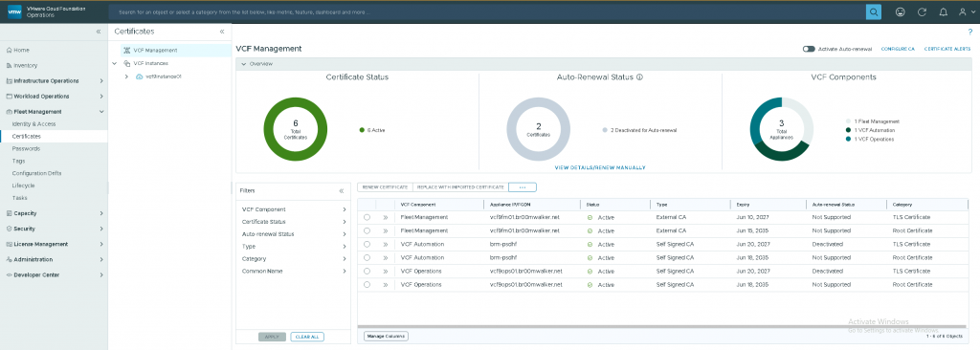Expand details for VCF Operations Root Certificate row

pyautogui.click(x=386, y=285)
